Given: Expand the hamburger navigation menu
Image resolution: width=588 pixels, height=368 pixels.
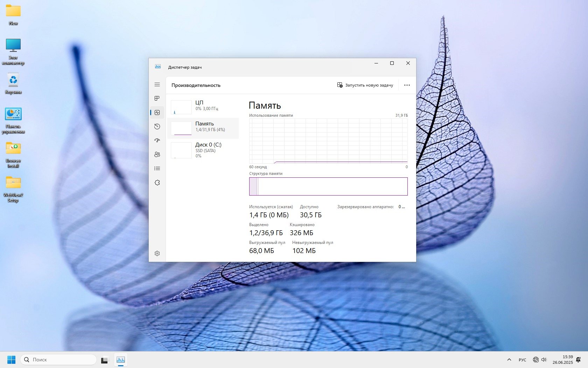Looking at the screenshot, I should [x=157, y=84].
